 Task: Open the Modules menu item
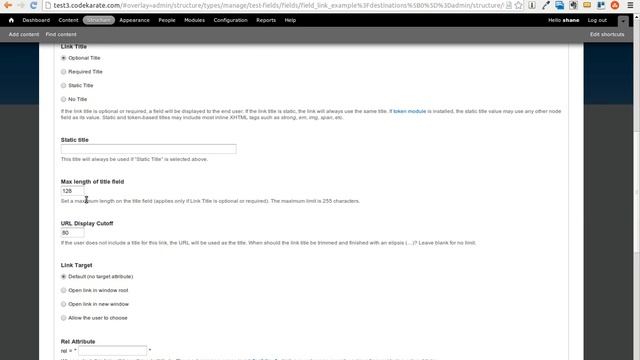[194, 20]
